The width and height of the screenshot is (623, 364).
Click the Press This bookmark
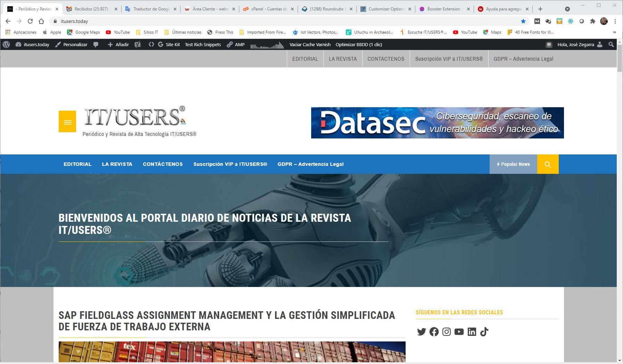(x=220, y=32)
